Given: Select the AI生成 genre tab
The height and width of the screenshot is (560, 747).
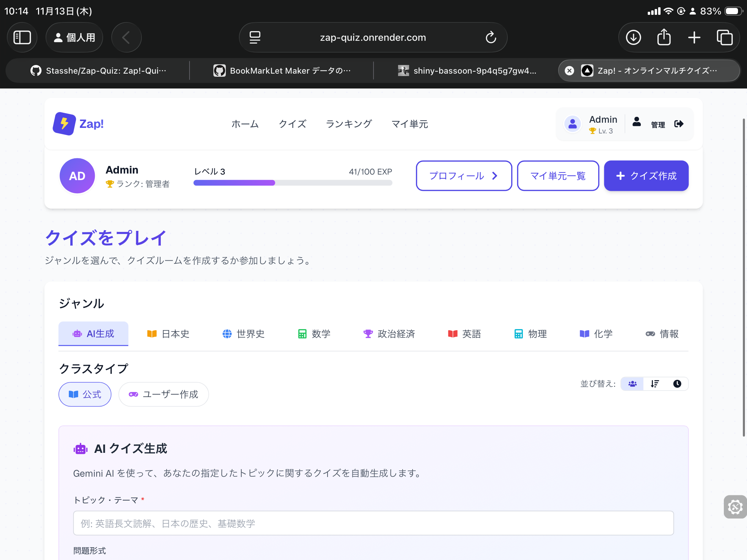Looking at the screenshot, I should (93, 334).
